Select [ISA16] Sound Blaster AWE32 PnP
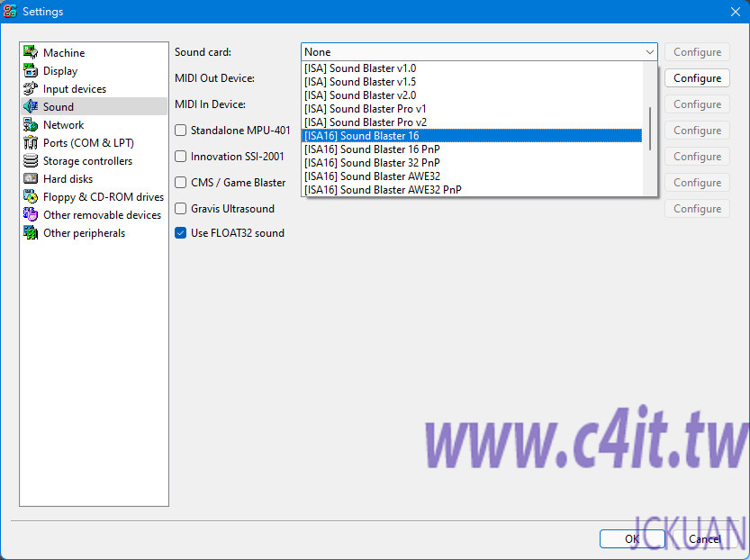The width and height of the screenshot is (750, 560). point(472,189)
